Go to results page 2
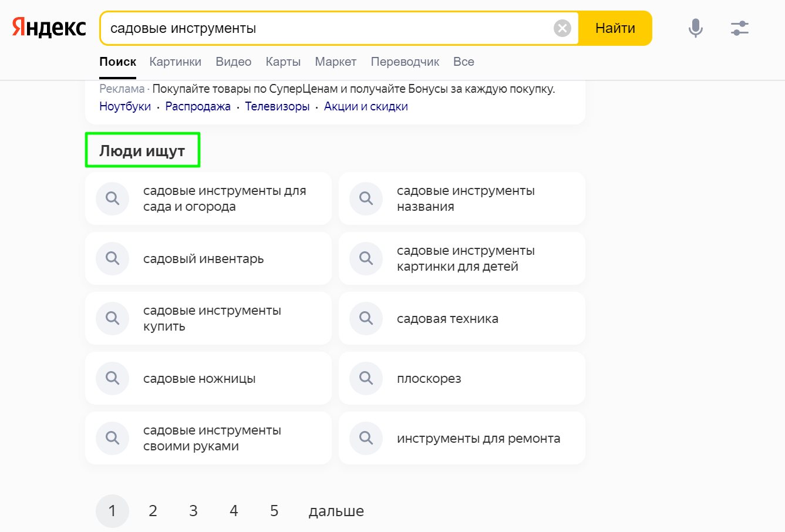The width and height of the screenshot is (785, 532). [x=153, y=511]
